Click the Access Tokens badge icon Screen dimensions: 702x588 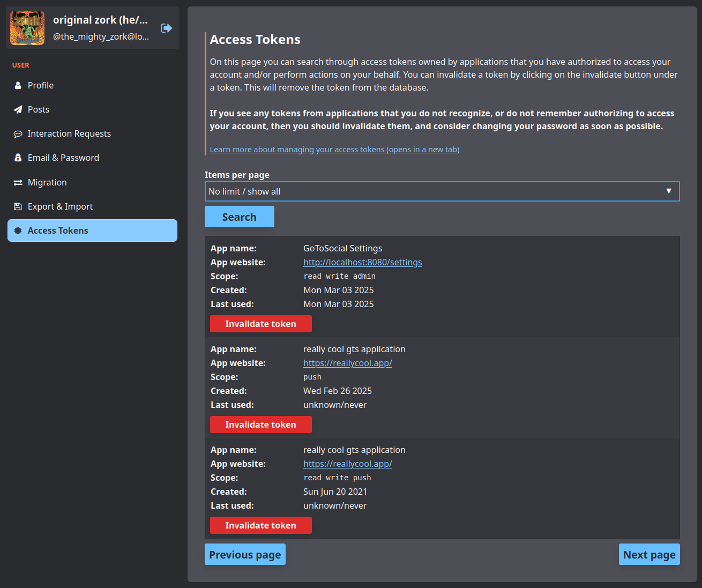pos(18,231)
